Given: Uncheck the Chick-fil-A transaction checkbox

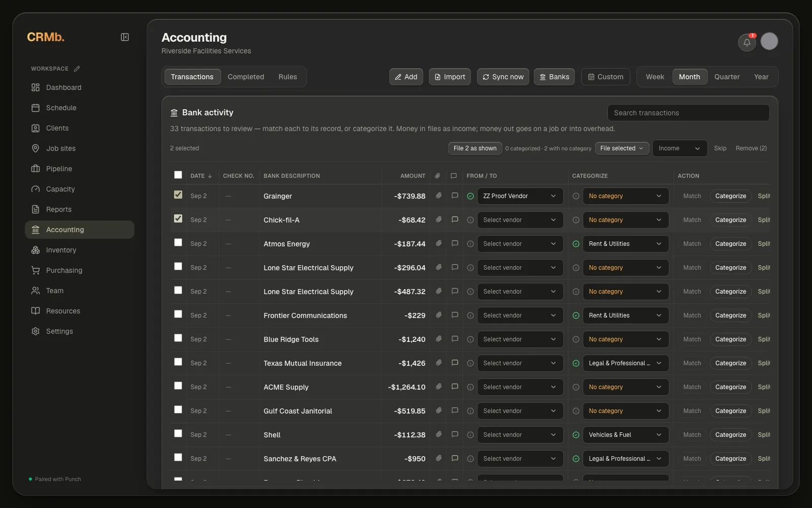Looking at the screenshot, I should click(x=178, y=218).
